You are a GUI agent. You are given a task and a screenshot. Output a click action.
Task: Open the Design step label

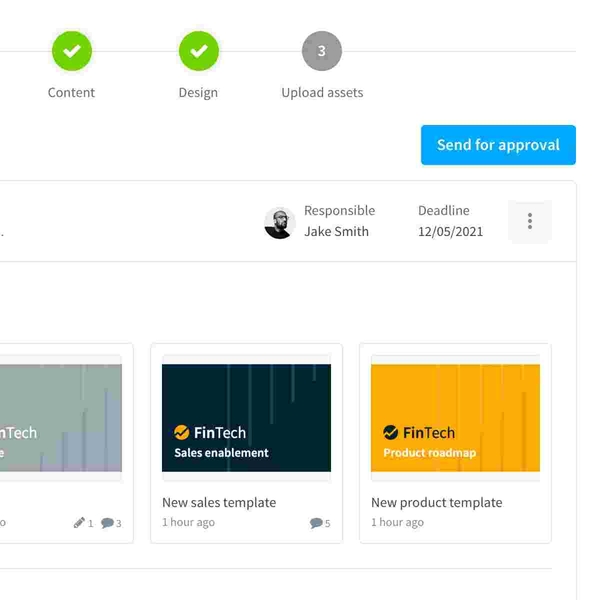click(x=198, y=93)
